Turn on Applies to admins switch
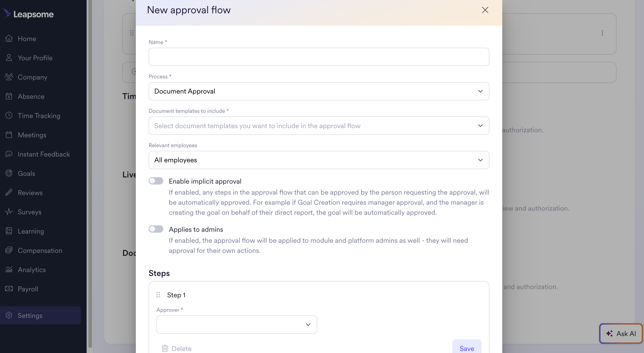The width and height of the screenshot is (644, 353). [156, 229]
